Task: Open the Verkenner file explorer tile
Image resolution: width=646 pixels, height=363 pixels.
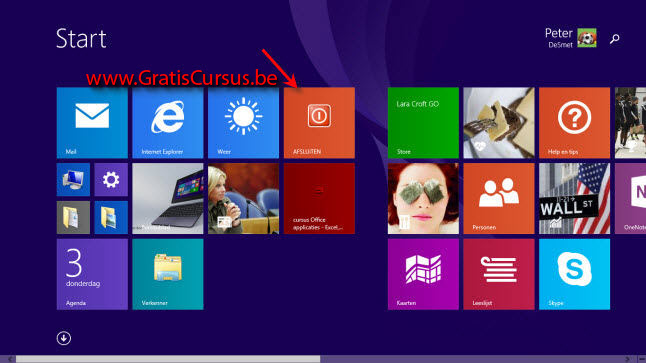Action: (x=168, y=274)
